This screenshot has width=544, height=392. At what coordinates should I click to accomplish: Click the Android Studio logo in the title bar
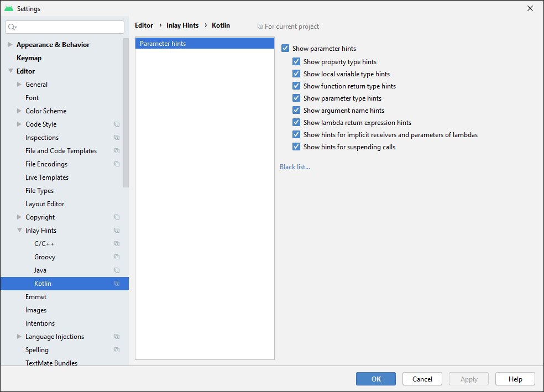point(9,8)
